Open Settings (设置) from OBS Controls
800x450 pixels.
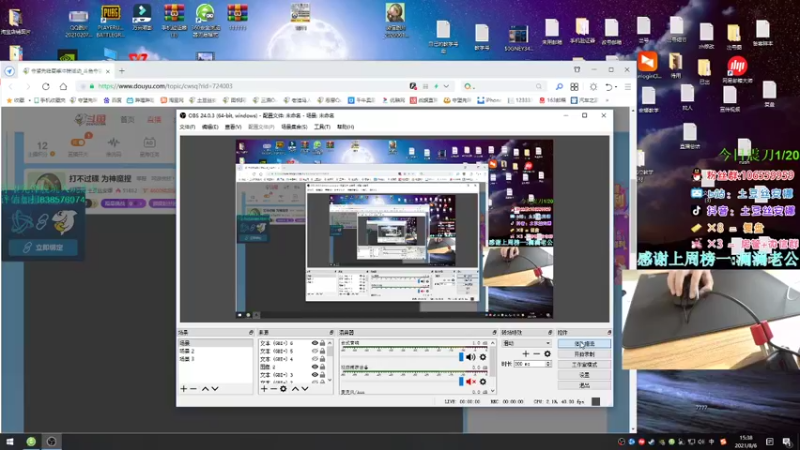point(584,375)
